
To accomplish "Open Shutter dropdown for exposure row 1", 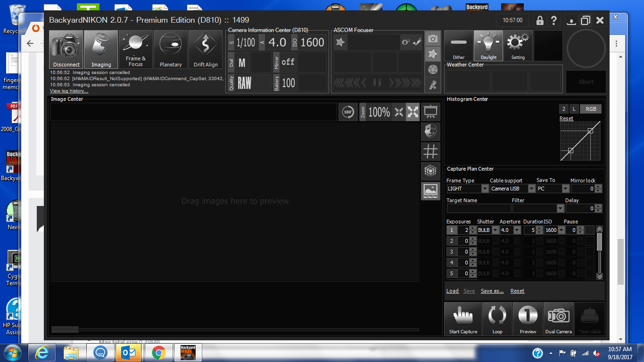I will (495, 230).
